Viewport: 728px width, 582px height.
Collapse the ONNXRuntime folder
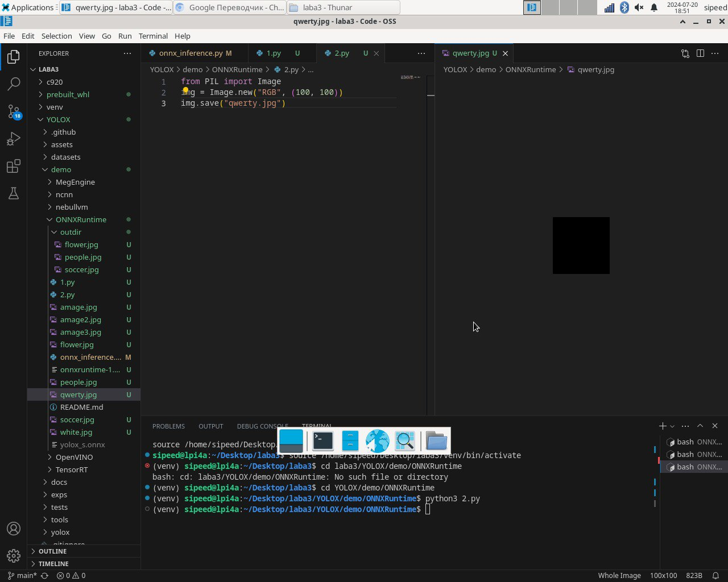(x=81, y=219)
